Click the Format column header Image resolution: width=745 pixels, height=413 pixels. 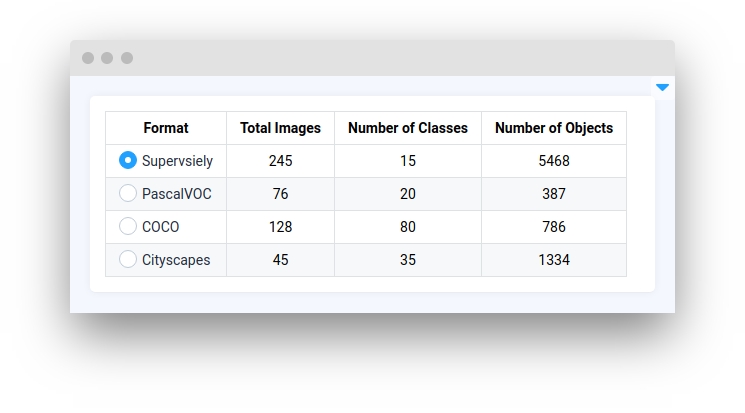[166, 128]
